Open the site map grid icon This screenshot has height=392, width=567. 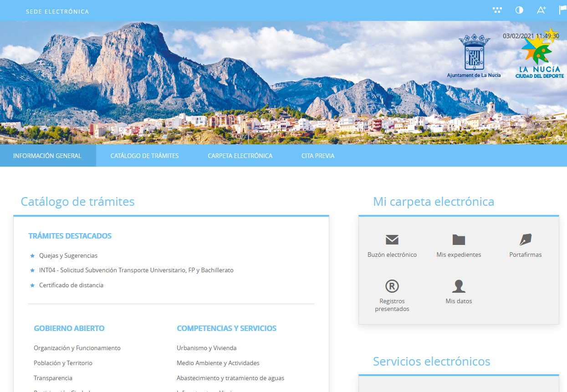coord(497,10)
